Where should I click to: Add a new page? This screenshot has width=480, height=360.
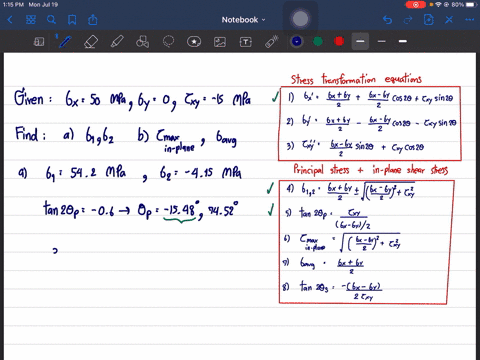tap(429, 20)
